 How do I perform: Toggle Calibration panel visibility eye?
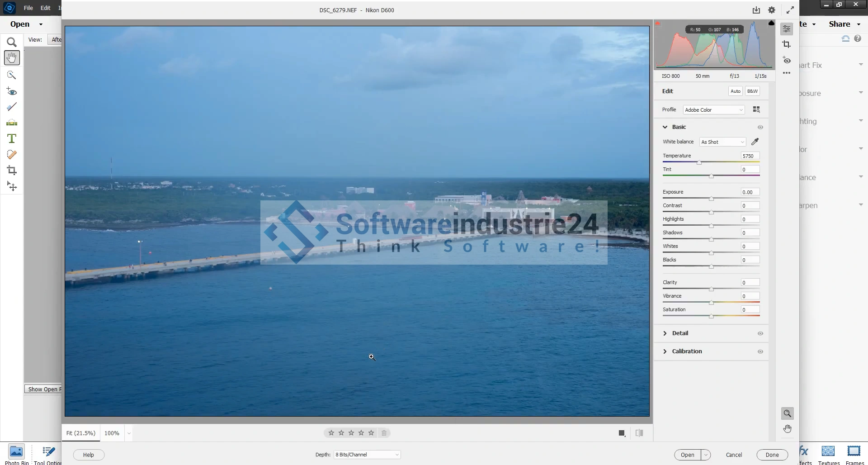click(760, 351)
